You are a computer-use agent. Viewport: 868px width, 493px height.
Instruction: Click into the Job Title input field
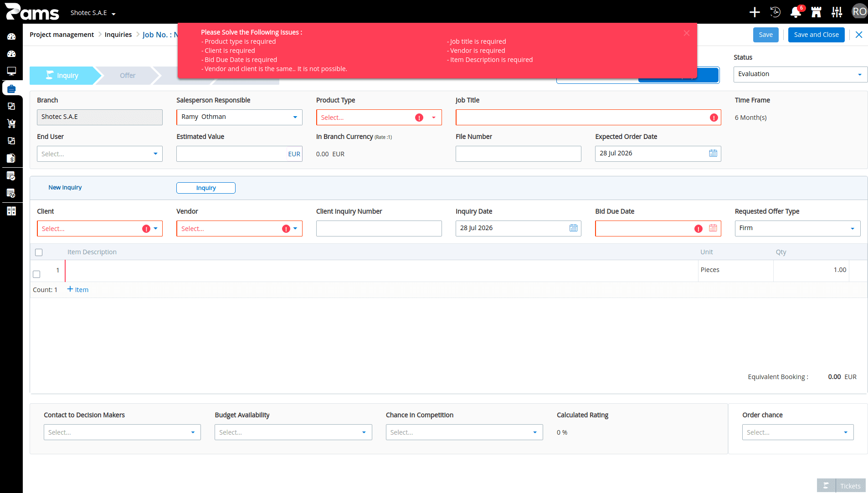[588, 118]
